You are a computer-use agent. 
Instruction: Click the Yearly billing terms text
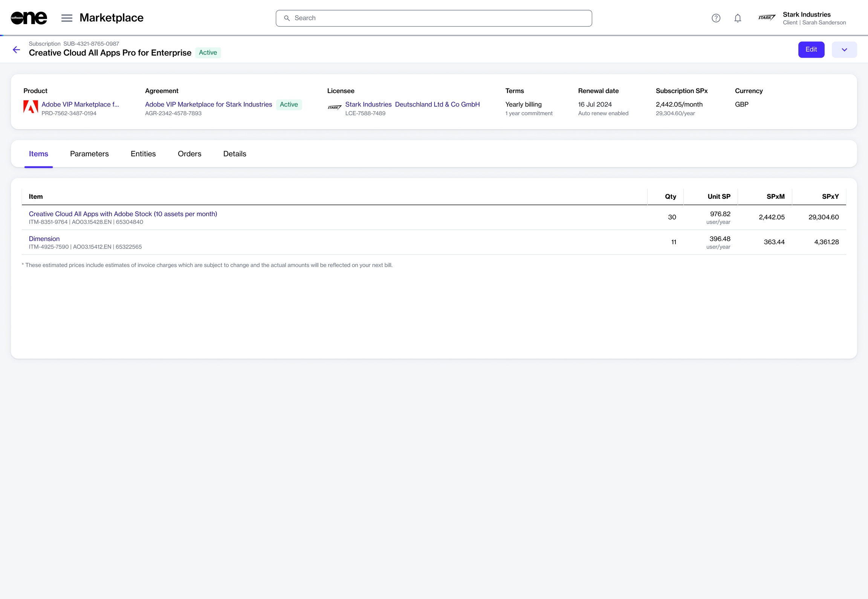click(x=523, y=104)
